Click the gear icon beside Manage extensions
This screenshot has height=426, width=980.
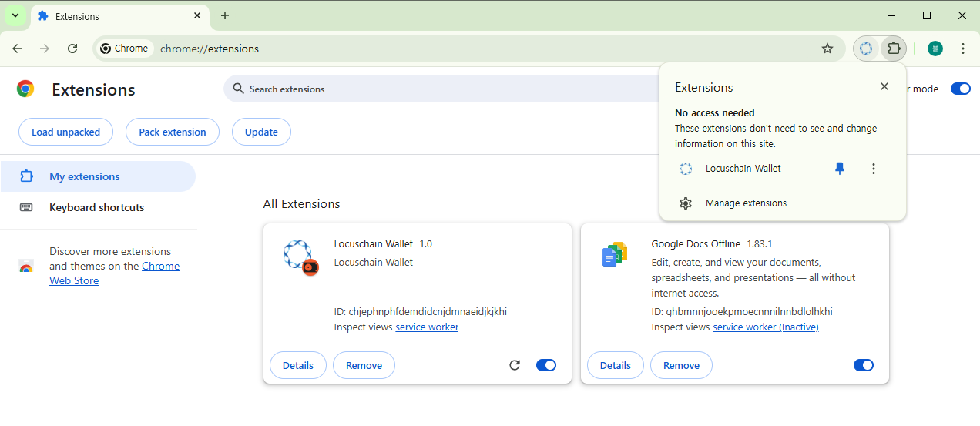685,203
